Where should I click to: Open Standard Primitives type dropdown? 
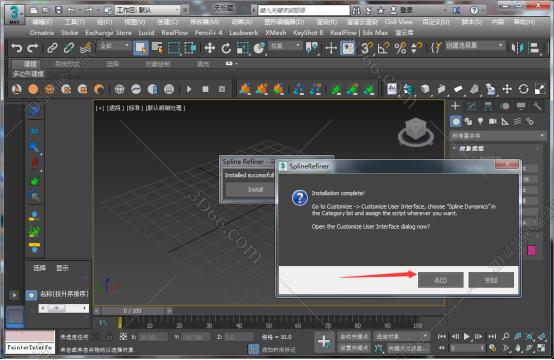497,135
